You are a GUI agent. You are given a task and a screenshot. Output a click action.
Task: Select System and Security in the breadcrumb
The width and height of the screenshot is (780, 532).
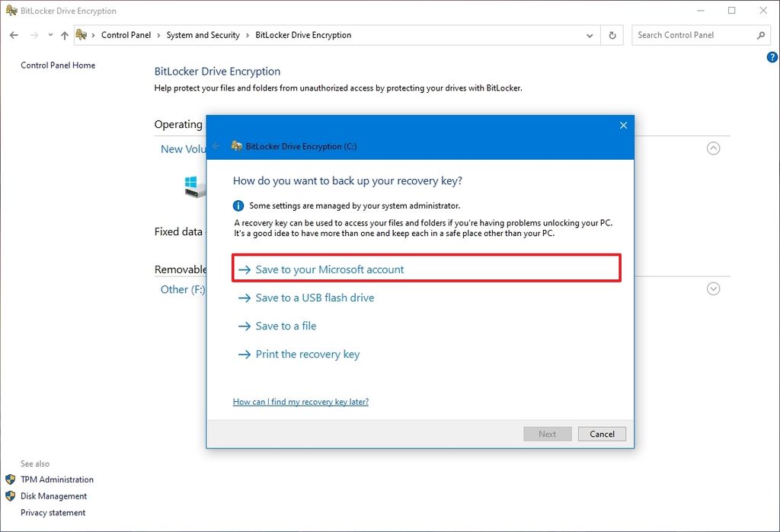(x=202, y=35)
